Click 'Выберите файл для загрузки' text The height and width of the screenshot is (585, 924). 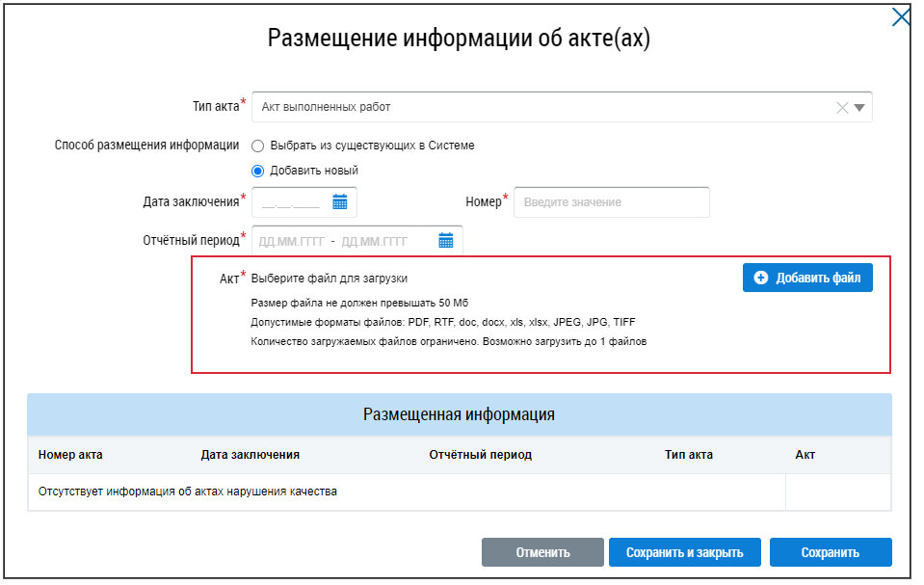[330, 279]
